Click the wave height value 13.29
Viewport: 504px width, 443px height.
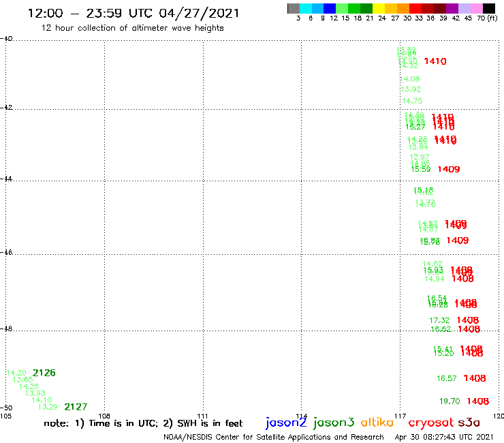(x=48, y=407)
